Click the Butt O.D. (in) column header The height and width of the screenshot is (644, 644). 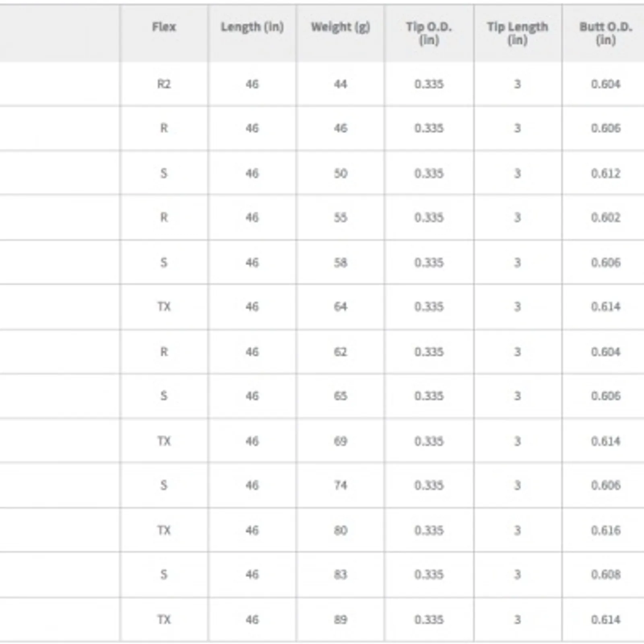pos(605,33)
